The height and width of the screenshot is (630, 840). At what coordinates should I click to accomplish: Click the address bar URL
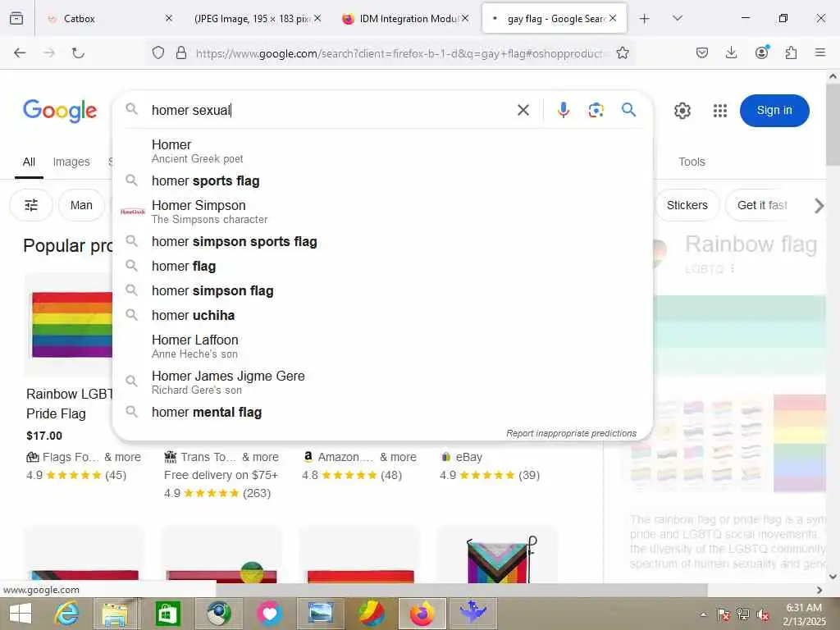click(x=399, y=53)
